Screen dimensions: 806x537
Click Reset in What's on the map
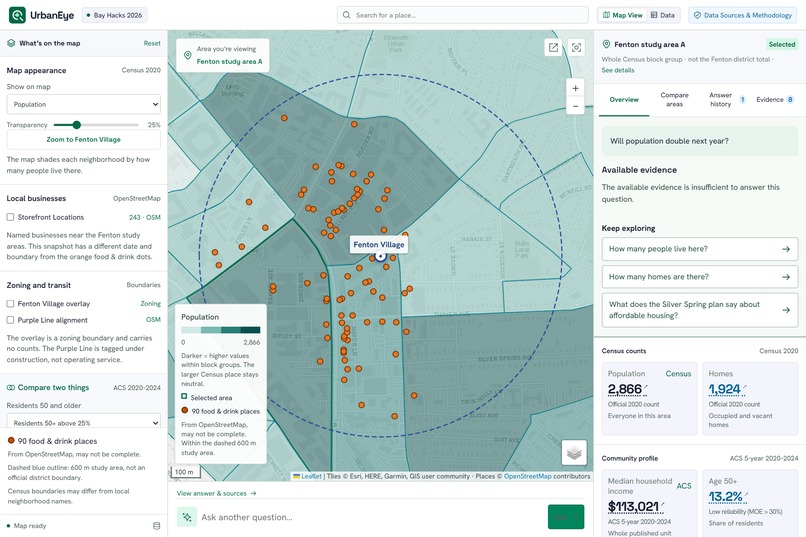[x=152, y=43]
